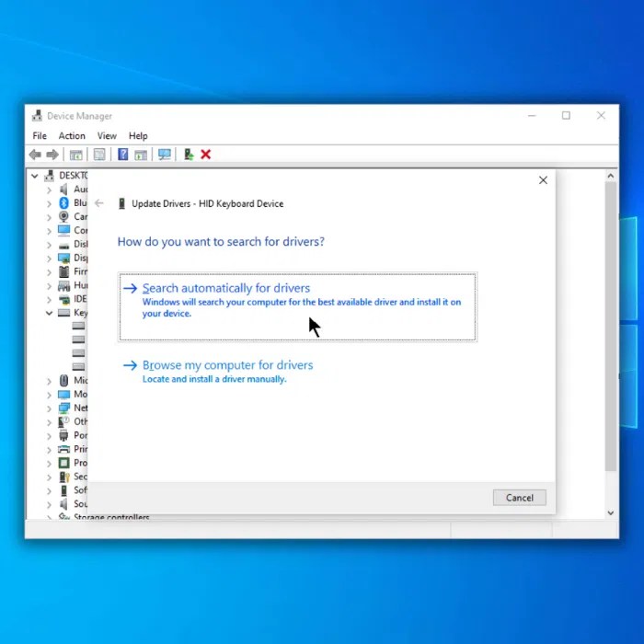This screenshot has width=644, height=644.
Task: Click the Ports plug connector icon
Action: (x=63, y=435)
